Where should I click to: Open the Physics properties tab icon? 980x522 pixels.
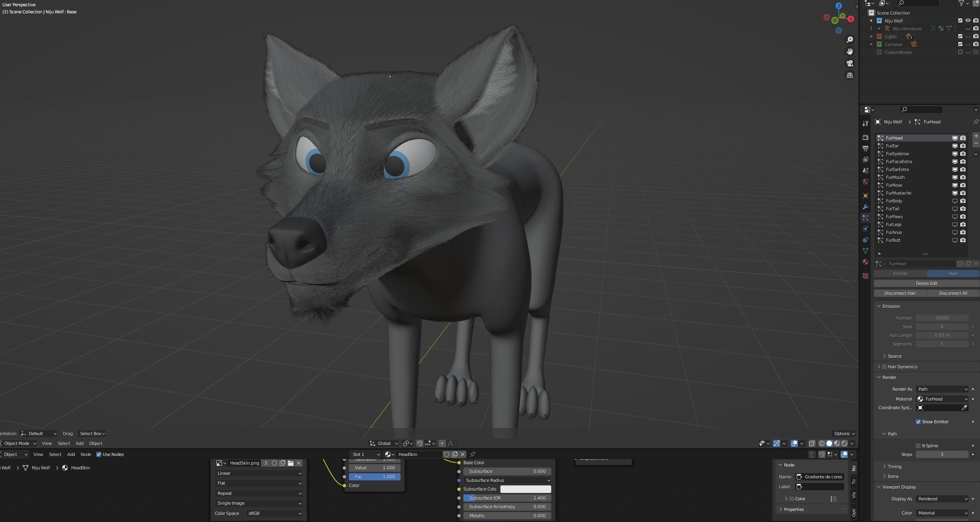865,229
